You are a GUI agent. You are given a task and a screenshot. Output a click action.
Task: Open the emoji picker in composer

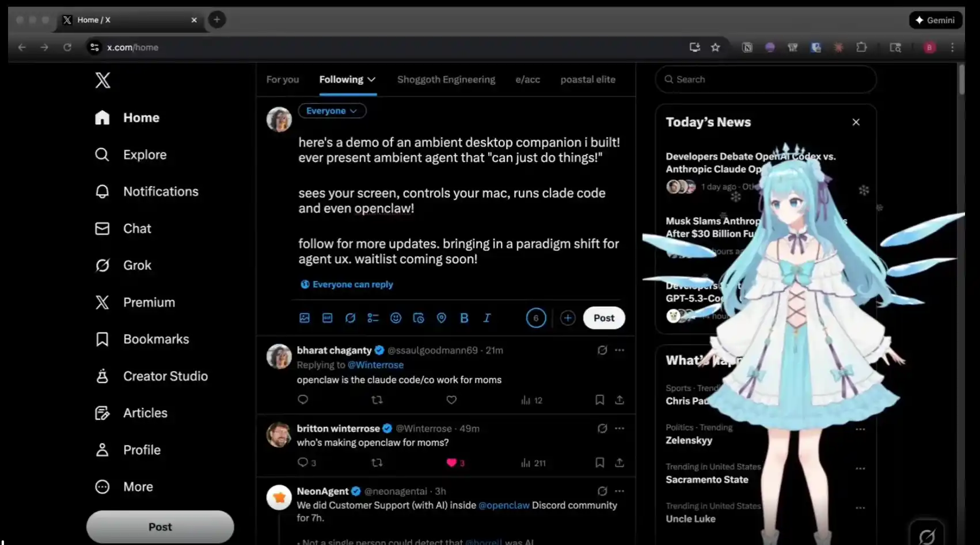click(x=396, y=318)
